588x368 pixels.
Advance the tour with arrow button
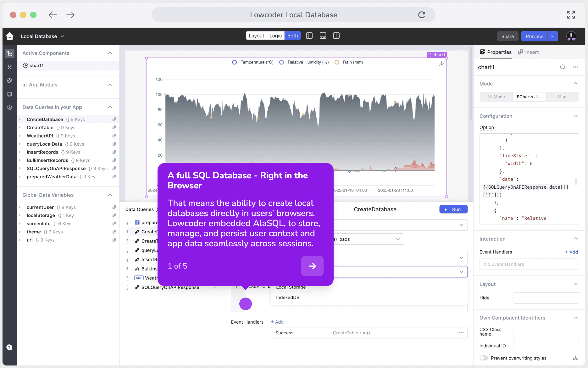pos(312,266)
